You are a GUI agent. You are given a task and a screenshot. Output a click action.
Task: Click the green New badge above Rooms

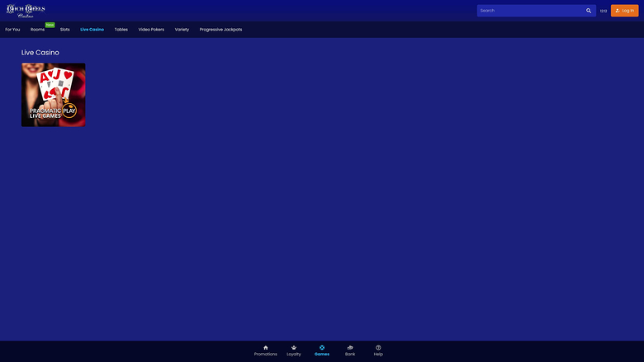(x=50, y=25)
